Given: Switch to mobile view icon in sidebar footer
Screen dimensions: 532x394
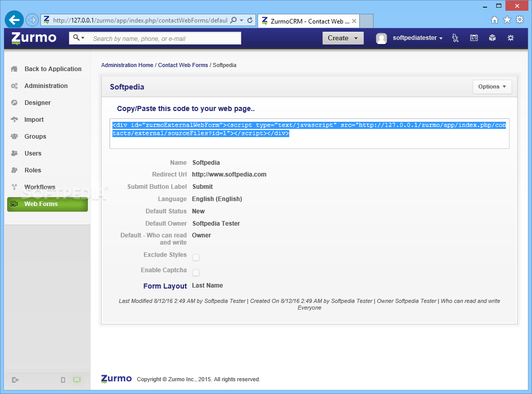Looking at the screenshot, I should (x=63, y=380).
